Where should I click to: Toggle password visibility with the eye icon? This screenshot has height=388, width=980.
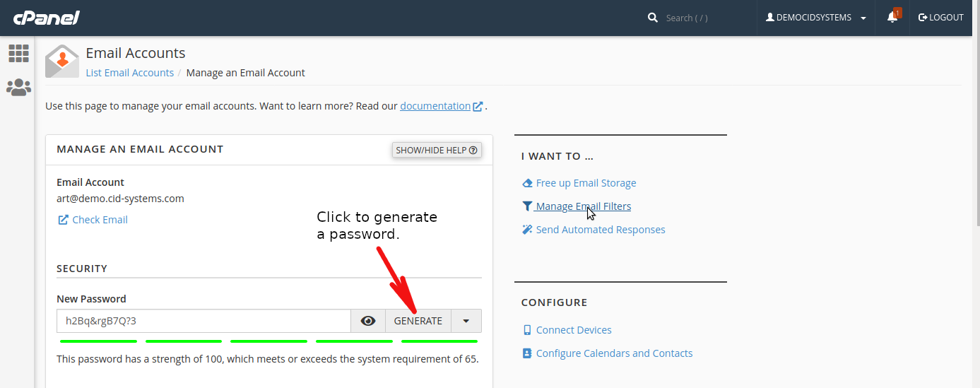(368, 321)
